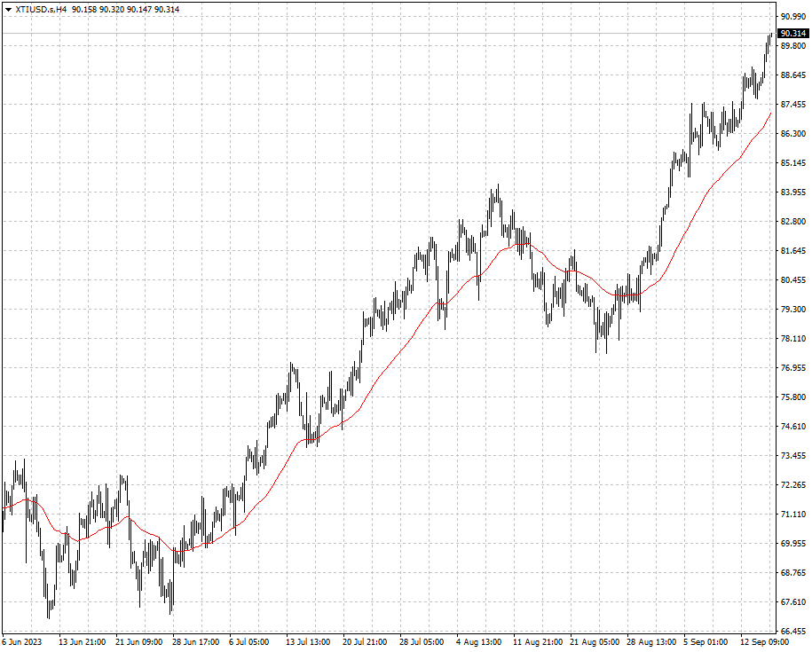The height and width of the screenshot is (652, 812).
Task: Click the 66.455 price axis label
Action: [792, 632]
